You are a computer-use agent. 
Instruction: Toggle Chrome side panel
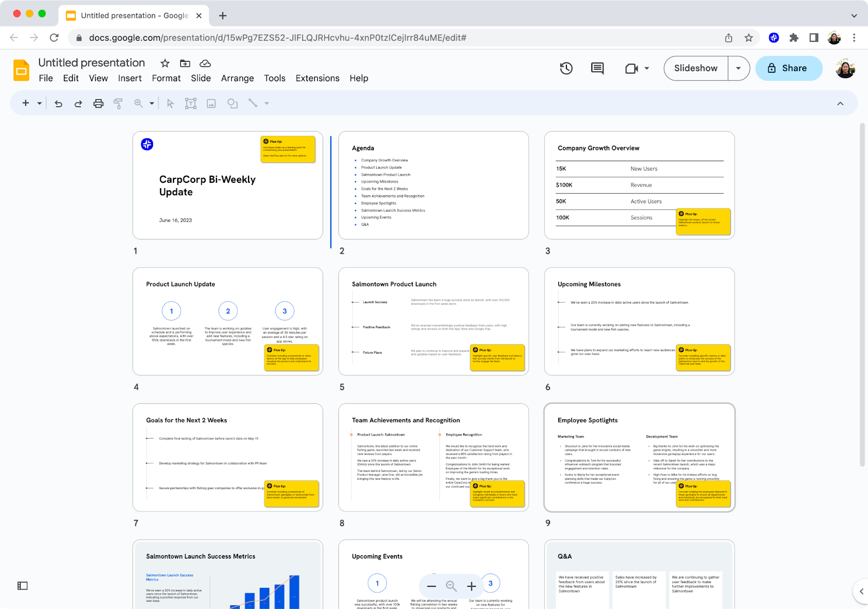pyautogui.click(x=814, y=37)
